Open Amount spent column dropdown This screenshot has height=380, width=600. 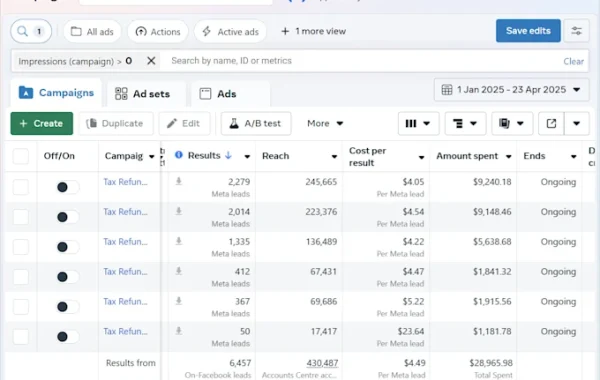pyautogui.click(x=509, y=157)
